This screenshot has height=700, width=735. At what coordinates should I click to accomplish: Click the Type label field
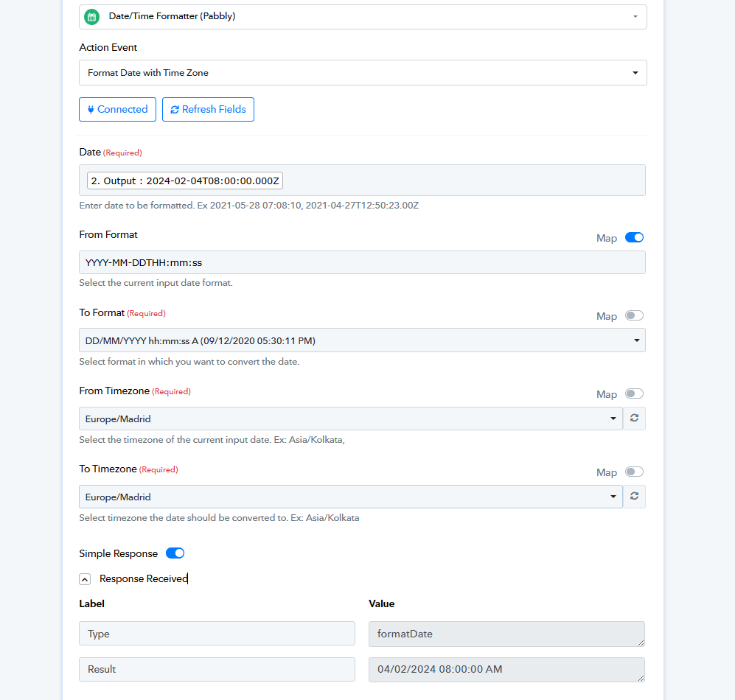pos(217,634)
